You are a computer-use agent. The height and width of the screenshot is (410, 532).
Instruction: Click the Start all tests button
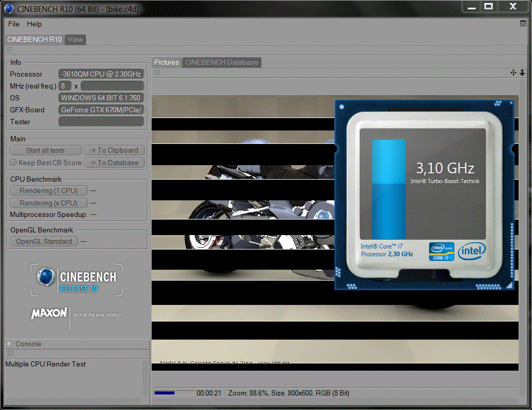click(x=46, y=150)
